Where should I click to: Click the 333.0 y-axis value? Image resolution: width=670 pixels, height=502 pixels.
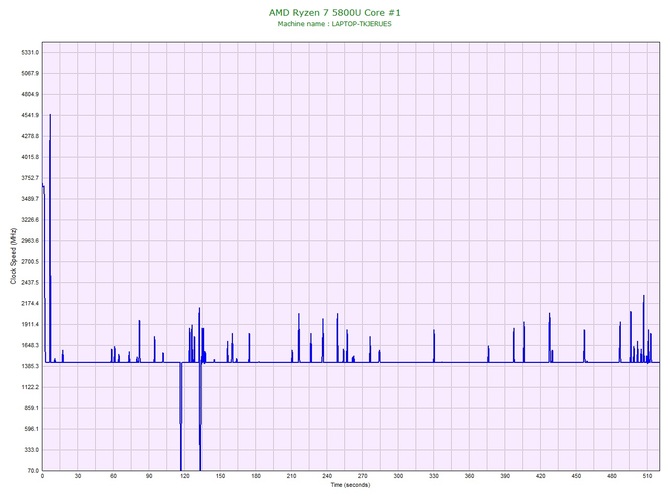click(31, 450)
